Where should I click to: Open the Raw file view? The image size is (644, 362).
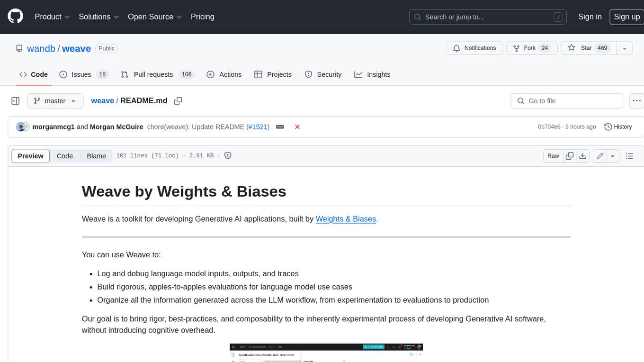[553, 156]
